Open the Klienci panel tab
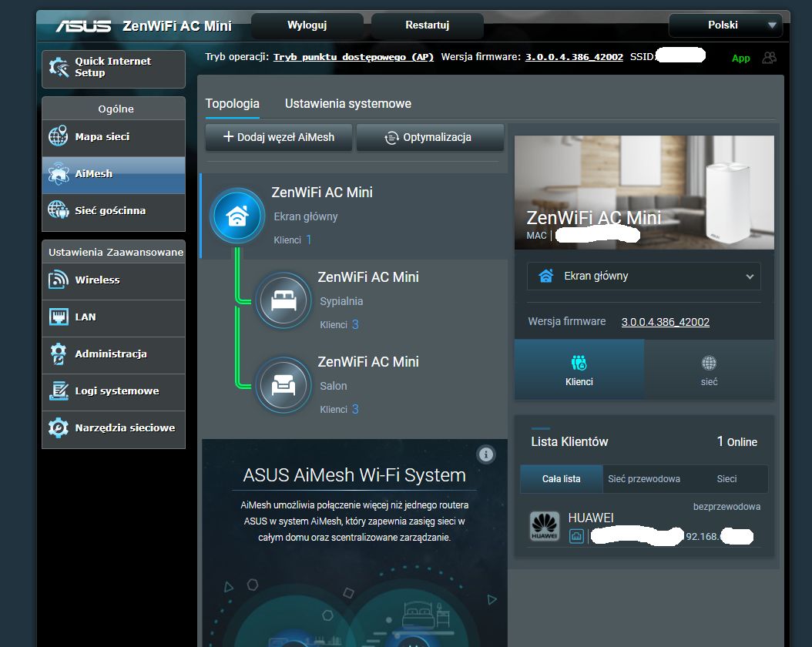 click(x=579, y=370)
